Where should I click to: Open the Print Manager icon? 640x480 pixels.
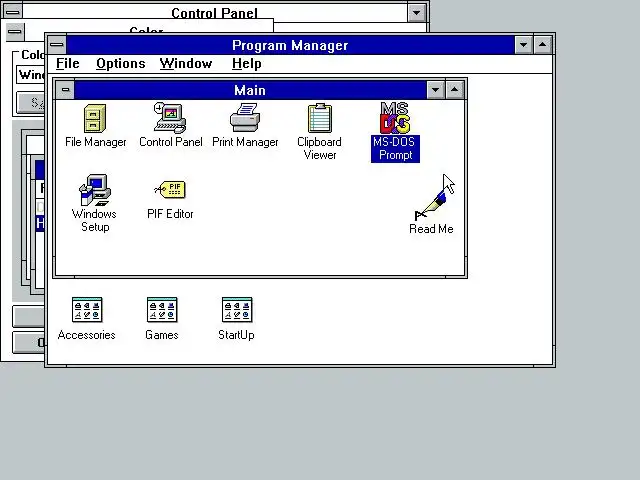point(245,118)
